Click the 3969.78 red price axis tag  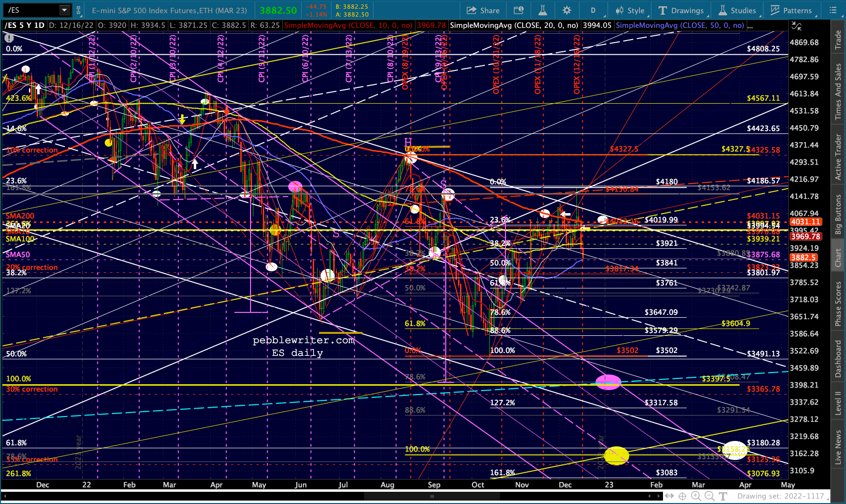pyautogui.click(x=805, y=236)
